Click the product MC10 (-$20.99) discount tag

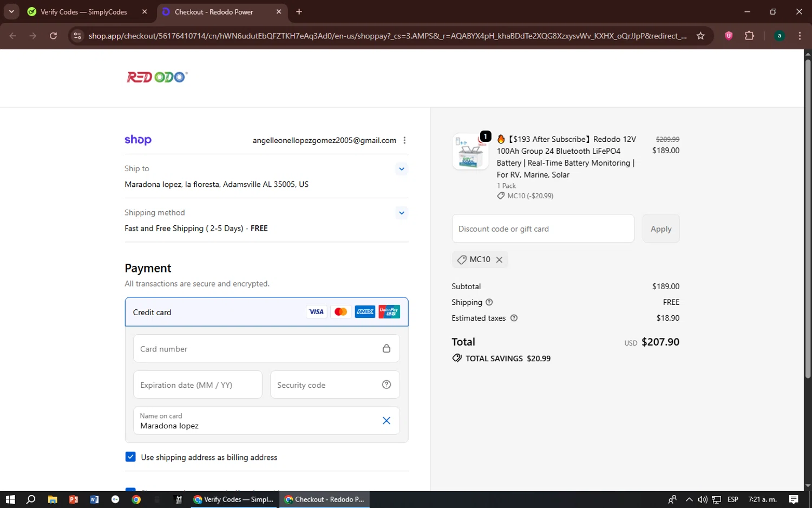point(525,196)
